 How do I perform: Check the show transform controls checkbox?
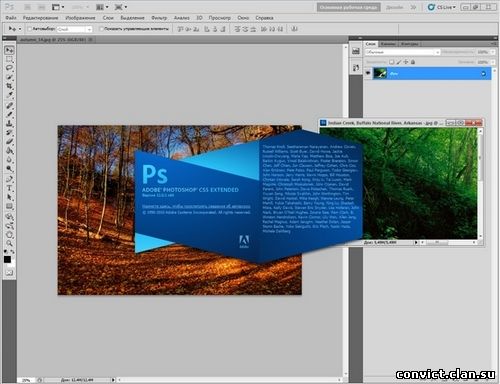tap(101, 29)
